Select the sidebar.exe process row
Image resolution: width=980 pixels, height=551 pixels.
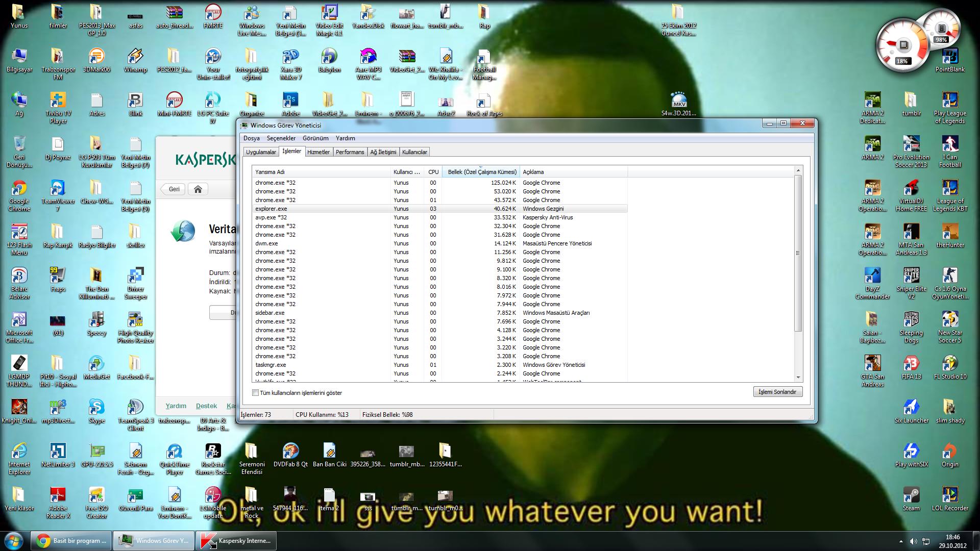(440, 313)
